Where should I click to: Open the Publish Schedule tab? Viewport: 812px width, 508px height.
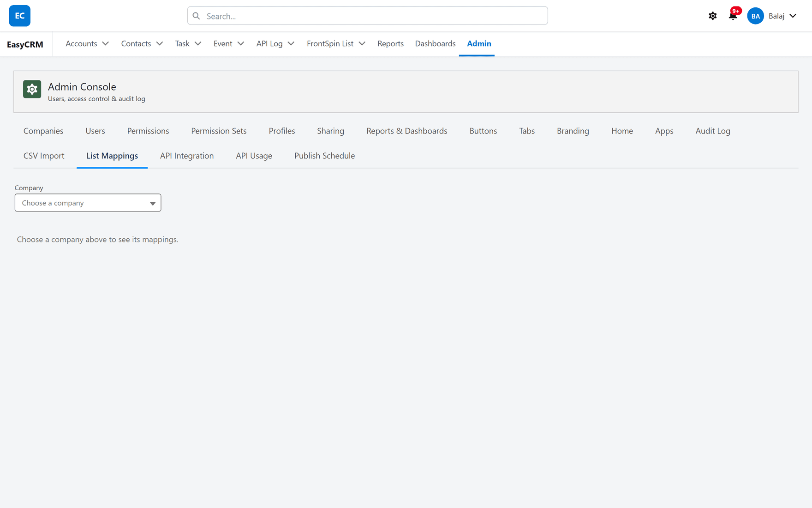pos(325,156)
